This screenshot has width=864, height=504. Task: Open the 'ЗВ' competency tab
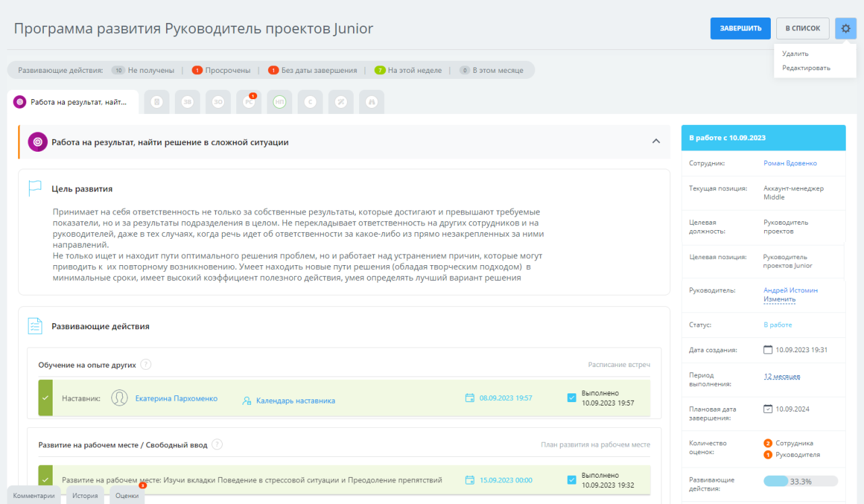(x=188, y=102)
